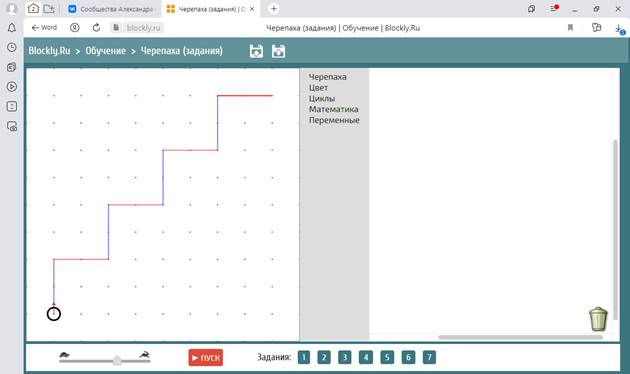
Task: Open the Математика block category
Action: tap(333, 109)
